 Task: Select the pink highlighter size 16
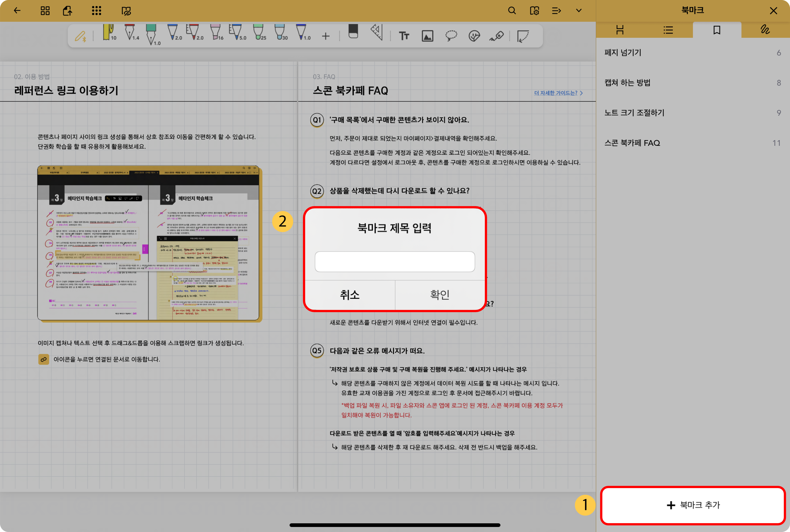(217, 33)
